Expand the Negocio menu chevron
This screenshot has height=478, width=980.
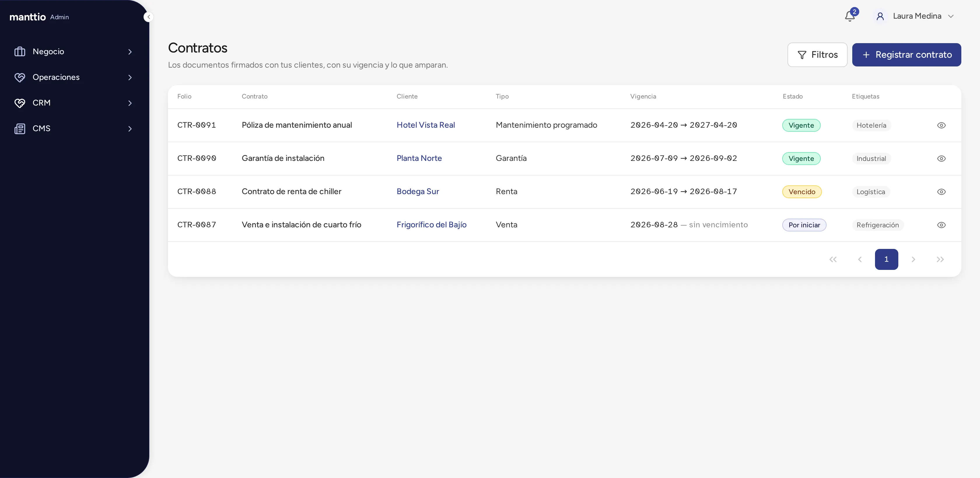tap(130, 52)
